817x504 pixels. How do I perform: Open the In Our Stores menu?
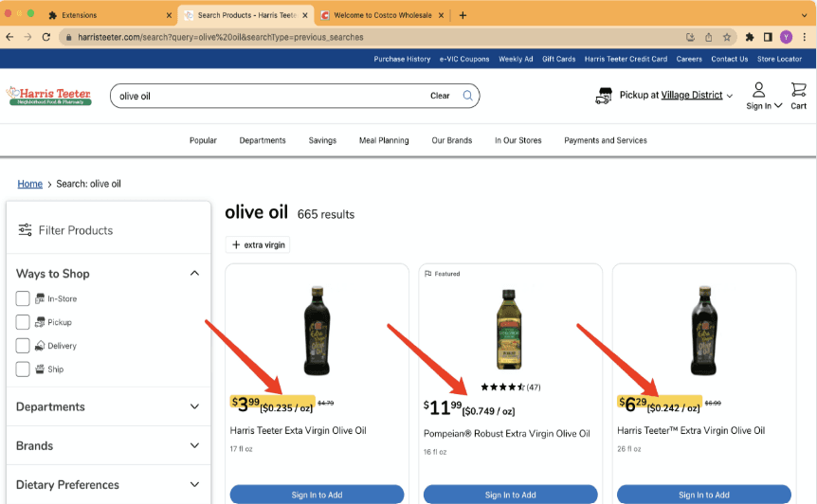[517, 140]
